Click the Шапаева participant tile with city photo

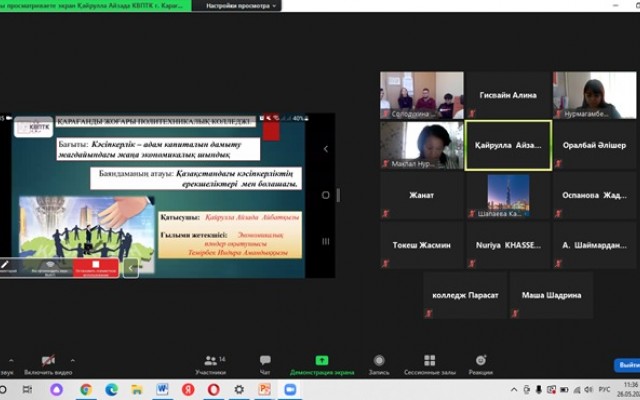[508, 195]
